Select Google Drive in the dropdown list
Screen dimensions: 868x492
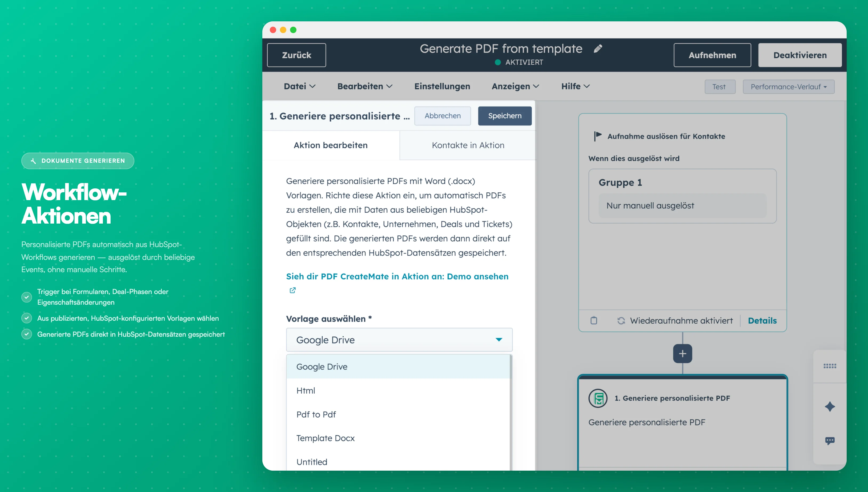tap(398, 367)
